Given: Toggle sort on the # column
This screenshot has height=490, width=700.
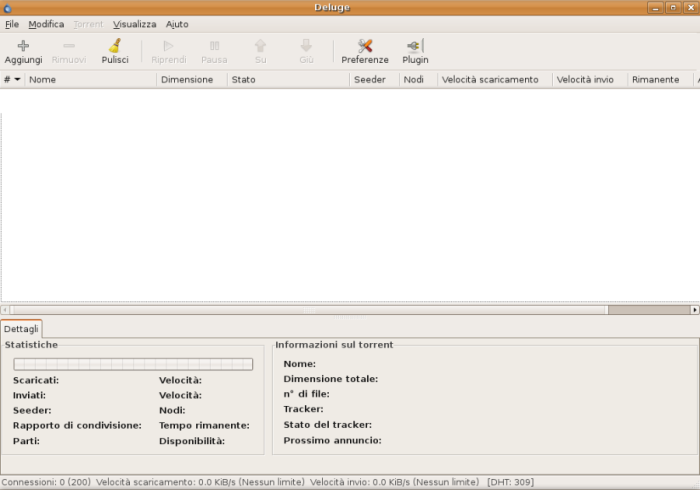Looking at the screenshot, I should pos(12,80).
